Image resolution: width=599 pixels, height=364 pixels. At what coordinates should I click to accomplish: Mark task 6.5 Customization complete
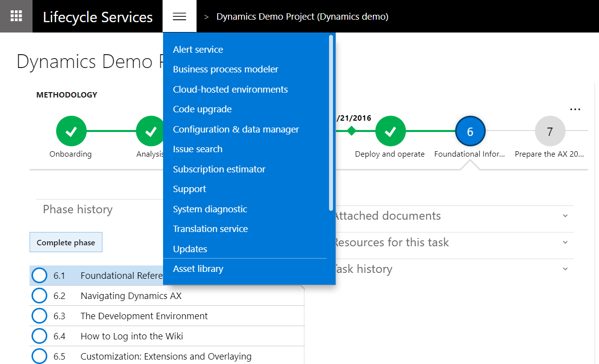(x=39, y=356)
